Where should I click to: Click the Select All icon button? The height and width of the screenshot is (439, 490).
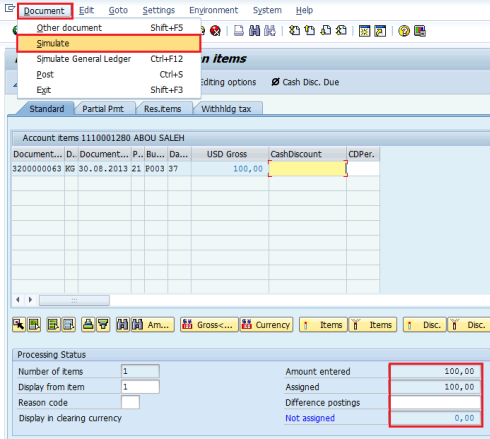coord(53,324)
